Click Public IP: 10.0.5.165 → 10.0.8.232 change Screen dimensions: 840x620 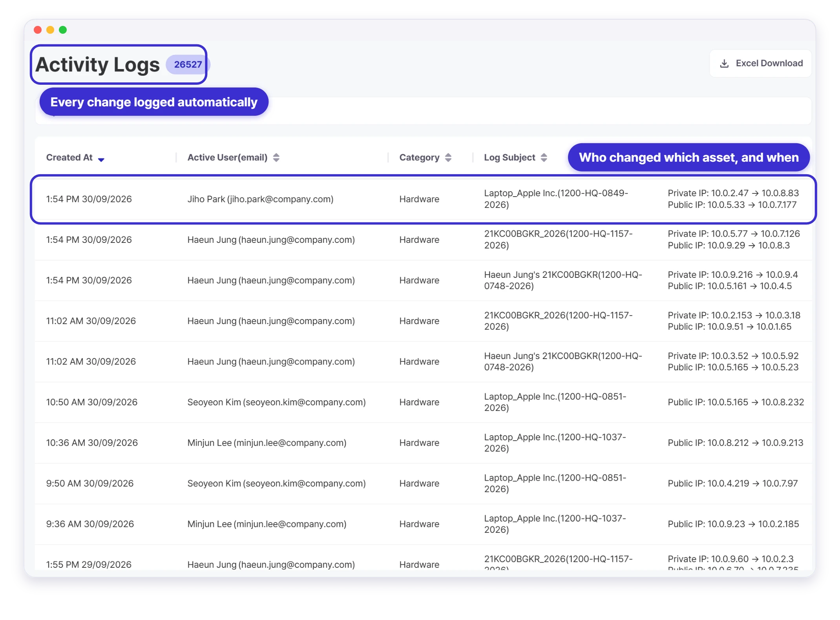736,402
